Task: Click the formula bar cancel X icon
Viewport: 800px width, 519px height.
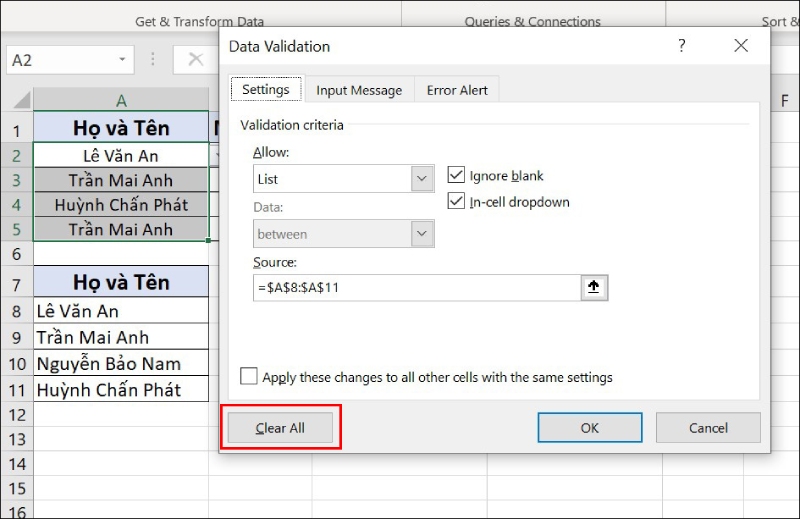Action: 195,60
